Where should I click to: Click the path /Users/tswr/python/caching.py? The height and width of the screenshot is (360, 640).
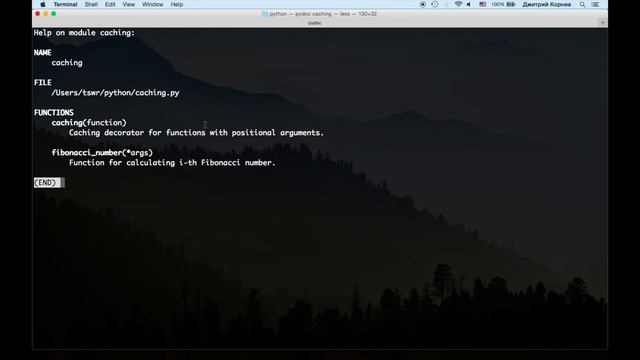click(115, 93)
